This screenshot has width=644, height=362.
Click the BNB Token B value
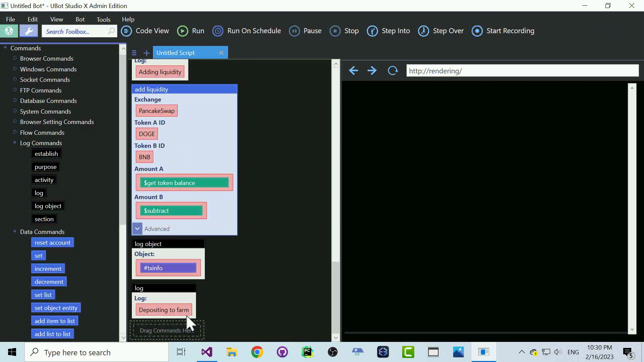[x=145, y=157]
